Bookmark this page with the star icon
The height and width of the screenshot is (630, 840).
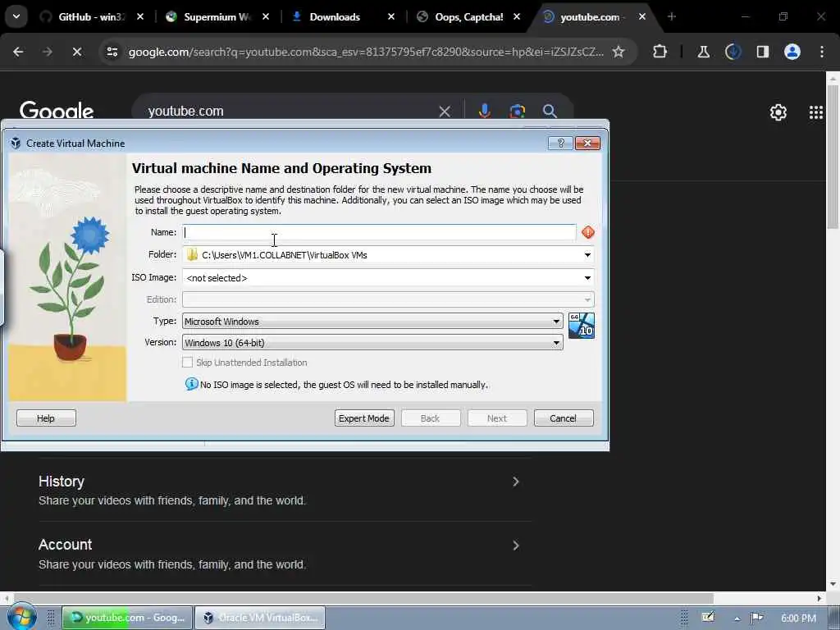click(619, 52)
